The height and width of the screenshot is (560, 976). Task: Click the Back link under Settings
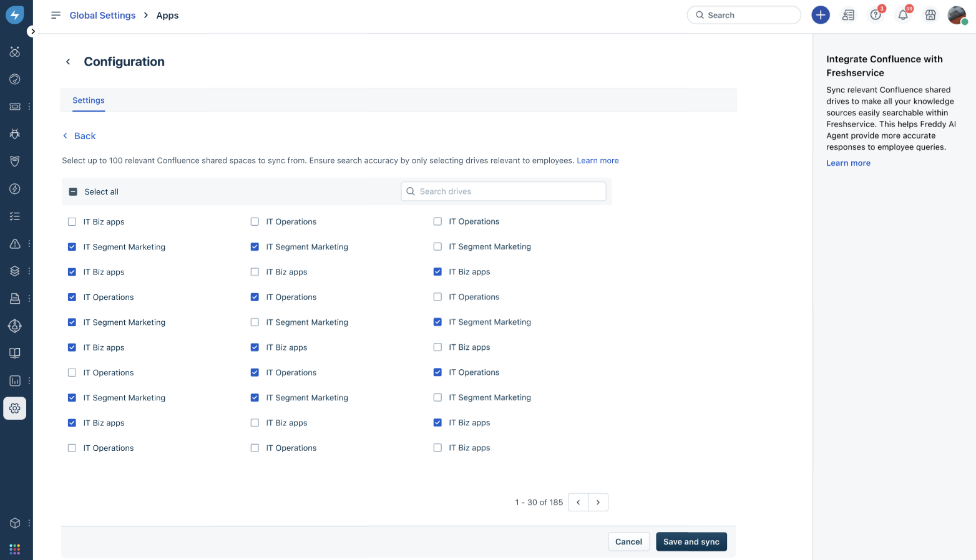(79, 136)
